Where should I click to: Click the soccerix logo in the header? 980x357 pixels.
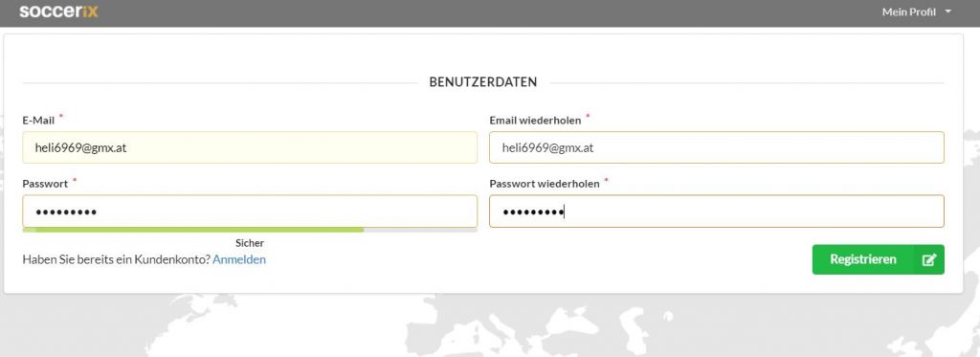(58, 11)
